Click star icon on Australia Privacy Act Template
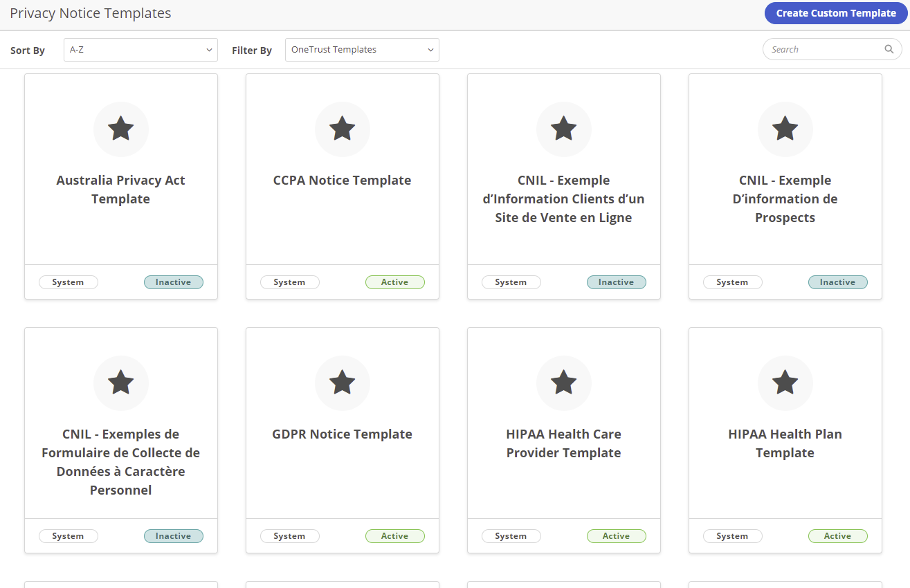The image size is (910, 588). click(121, 129)
